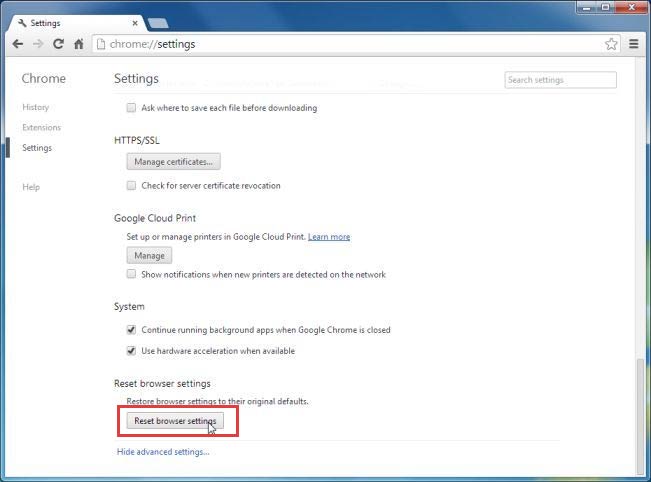Click the page icon in address bar
The height and width of the screenshot is (482, 651).
click(101, 44)
